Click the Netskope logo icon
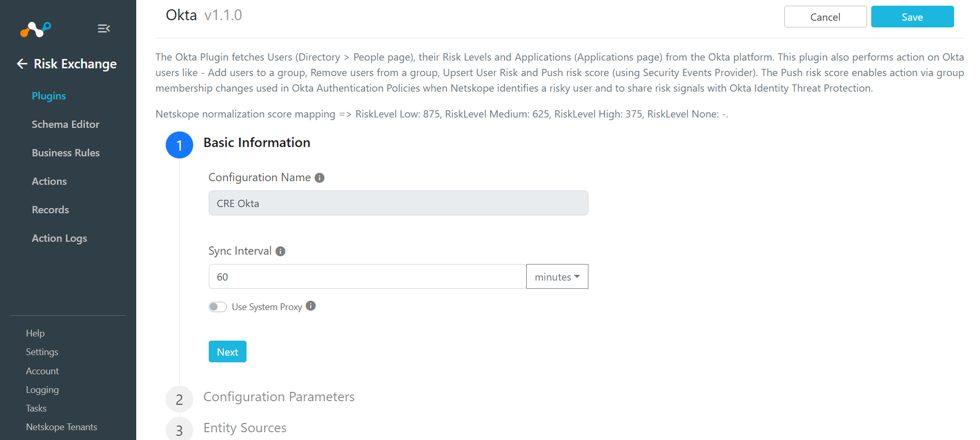This screenshot has width=980, height=440. point(35,29)
